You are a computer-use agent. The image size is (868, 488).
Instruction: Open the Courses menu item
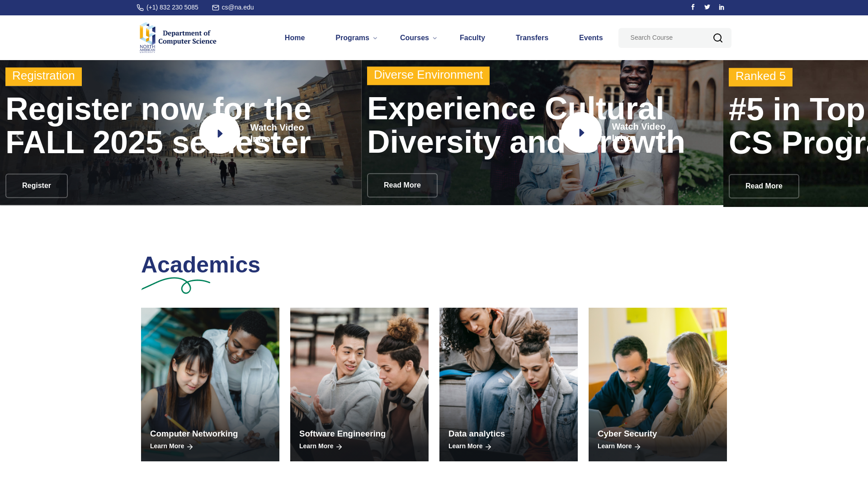click(x=415, y=38)
